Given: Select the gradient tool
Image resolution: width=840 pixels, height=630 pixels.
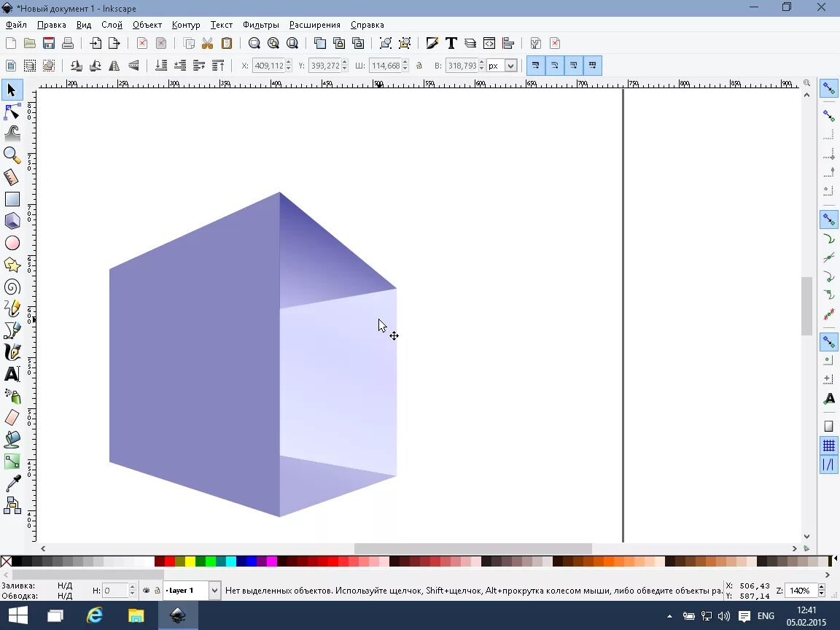Looking at the screenshot, I should click(x=12, y=462).
